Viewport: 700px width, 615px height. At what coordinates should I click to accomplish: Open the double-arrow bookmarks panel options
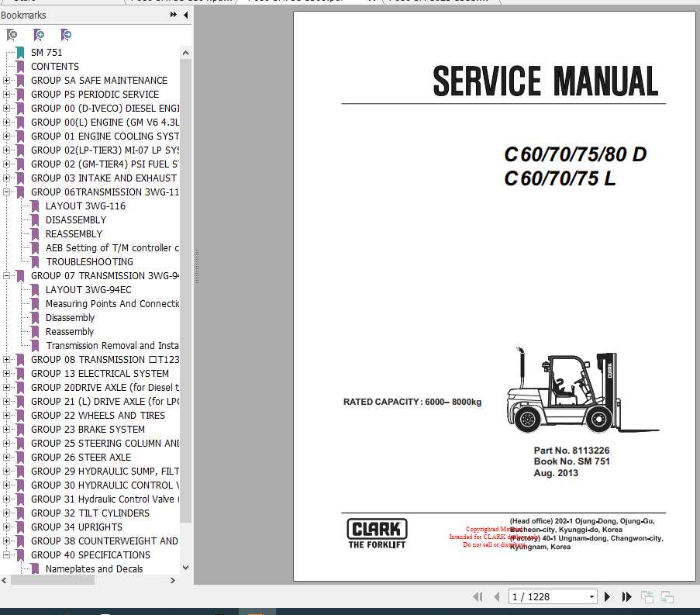coord(173,15)
